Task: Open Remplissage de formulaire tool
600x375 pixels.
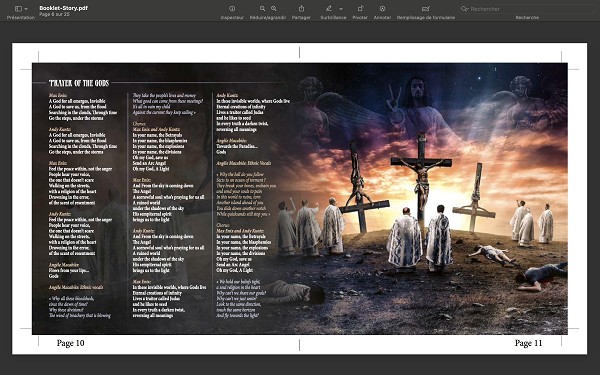Action: (426, 8)
